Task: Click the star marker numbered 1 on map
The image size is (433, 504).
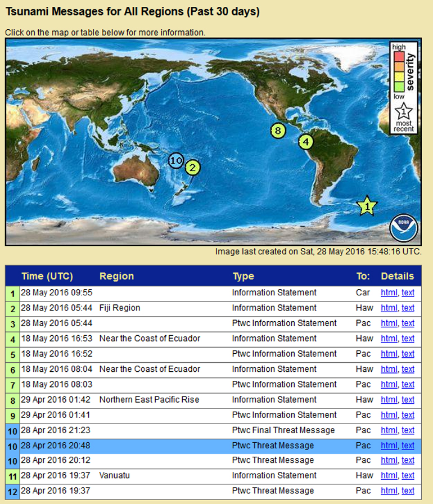Action: 367,206
